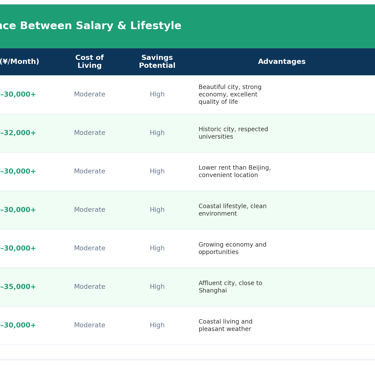Click the 'Cost of Living' column header

(x=89, y=61)
